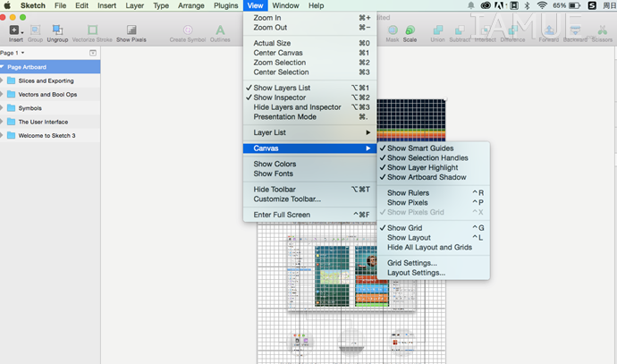The image size is (617, 364).
Task: Open the Page 1 dropdown
Action: pos(13,53)
